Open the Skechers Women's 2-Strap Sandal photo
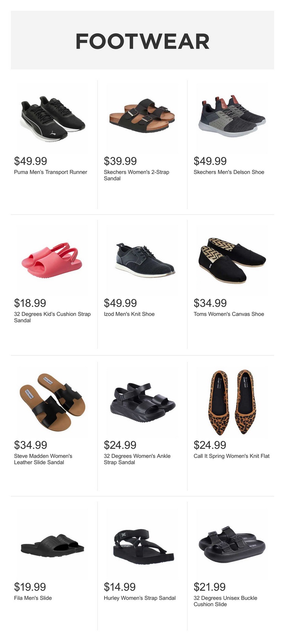The height and width of the screenshot is (644, 285). click(x=142, y=118)
